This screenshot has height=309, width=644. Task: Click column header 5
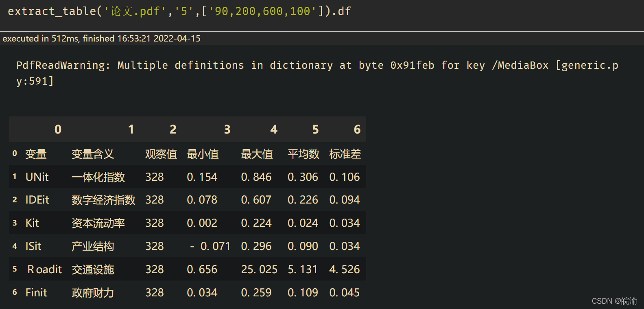coord(315,129)
